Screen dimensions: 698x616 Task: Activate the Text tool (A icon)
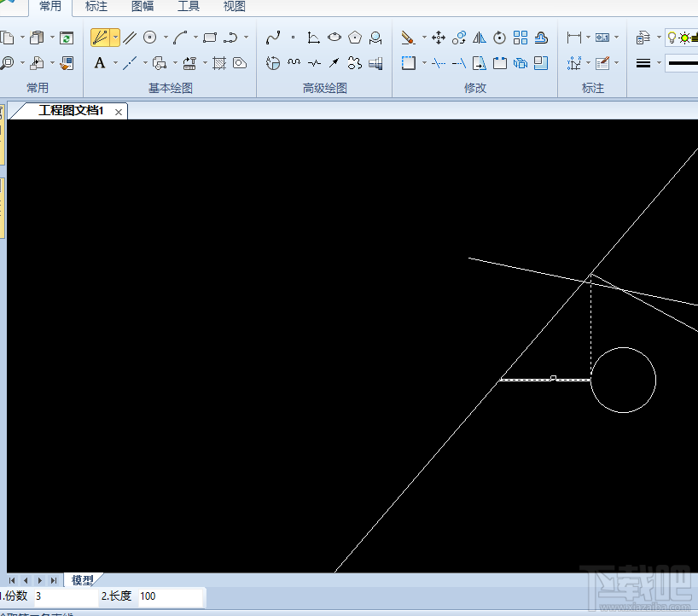click(100, 63)
